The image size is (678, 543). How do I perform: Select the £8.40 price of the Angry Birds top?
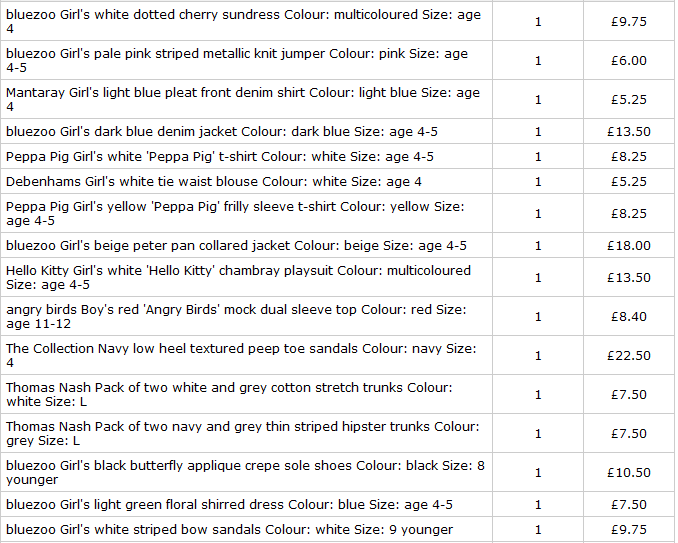pyautogui.click(x=629, y=316)
